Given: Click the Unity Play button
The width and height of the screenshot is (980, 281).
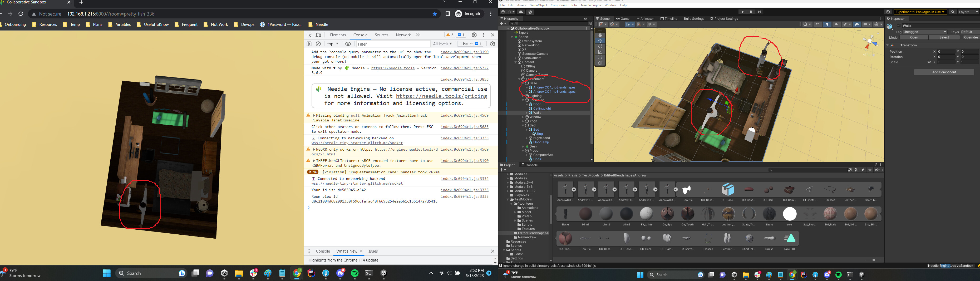Looking at the screenshot, I should [x=742, y=12].
